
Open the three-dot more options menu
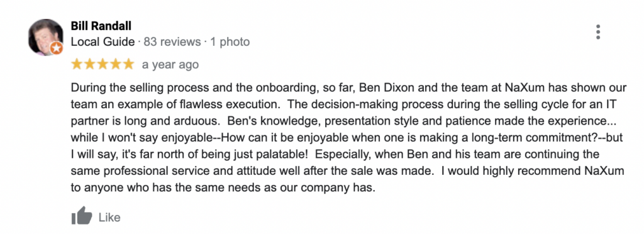598,32
